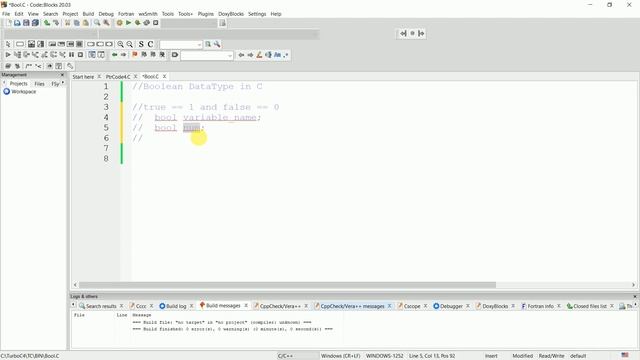Viewport: 640px width, 360px height.
Task: Close the Management panel
Action: point(62,75)
